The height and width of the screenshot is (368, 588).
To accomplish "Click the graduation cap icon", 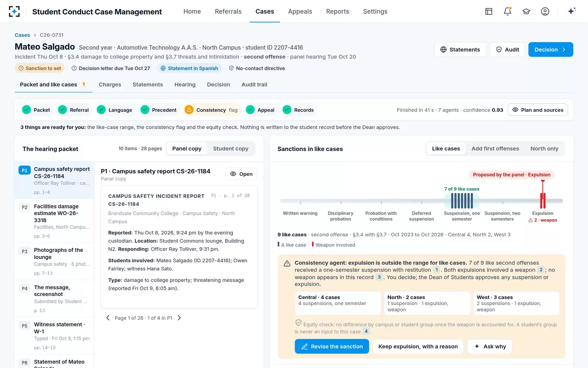I will click(526, 11).
